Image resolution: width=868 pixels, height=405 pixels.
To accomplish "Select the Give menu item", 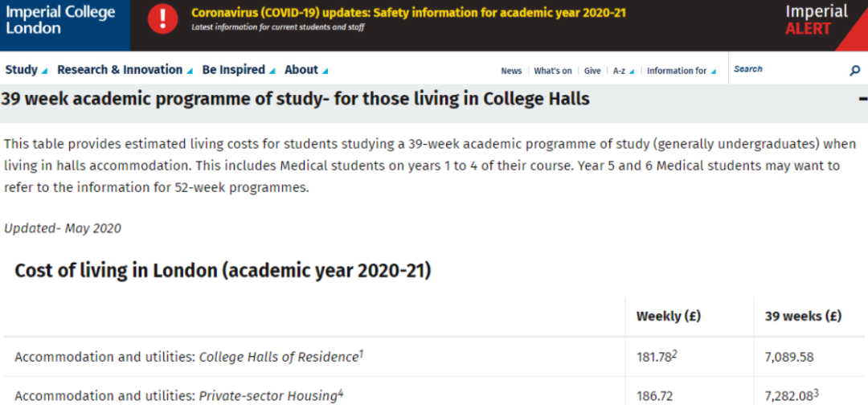I will (592, 71).
